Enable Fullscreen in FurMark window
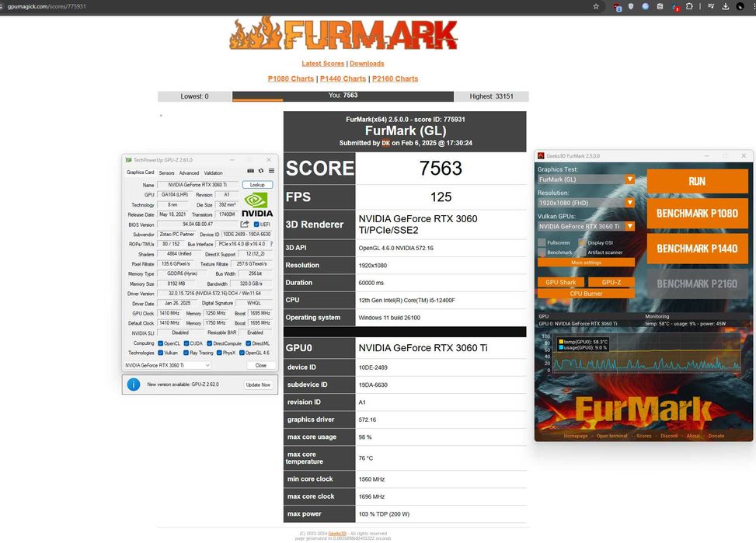The width and height of the screenshot is (756, 543). [542, 242]
